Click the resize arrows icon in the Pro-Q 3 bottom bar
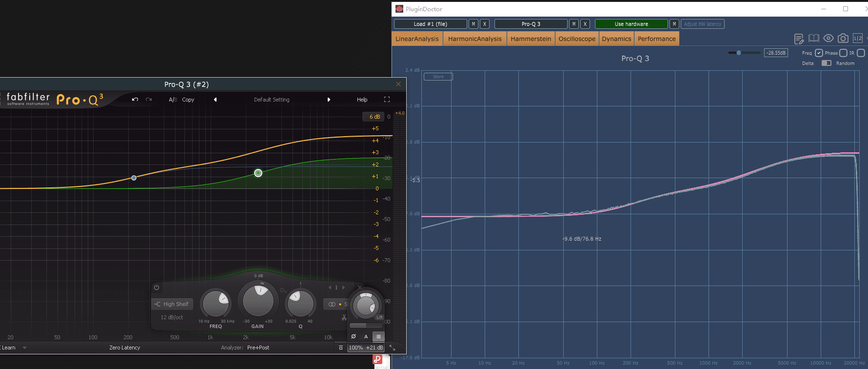The width and height of the screenshot is (868, 369). 392,348
